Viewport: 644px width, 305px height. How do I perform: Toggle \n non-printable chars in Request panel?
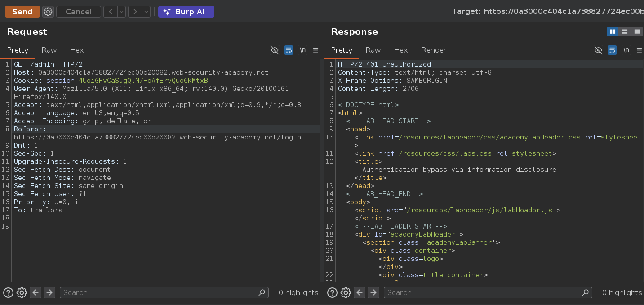tap(302, 50)
